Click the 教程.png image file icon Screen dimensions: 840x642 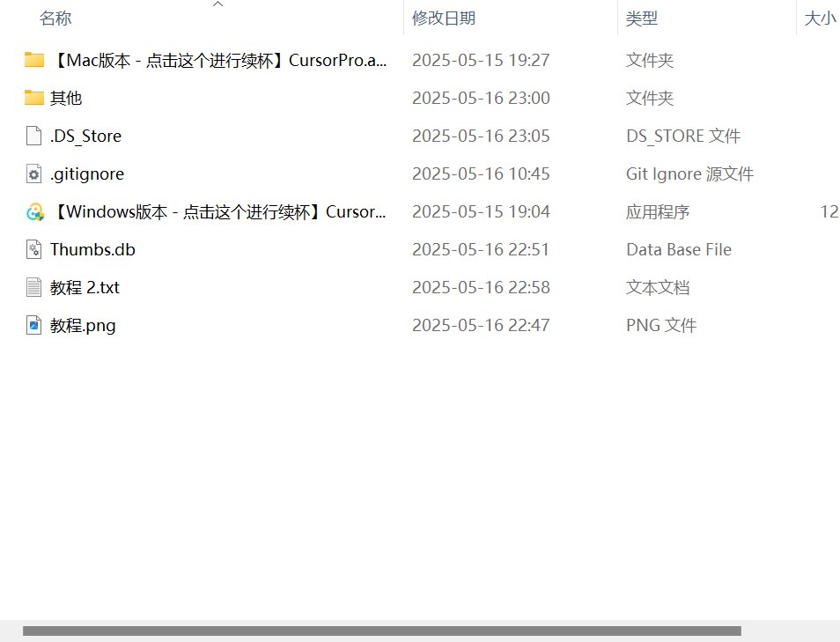coord(33,325)
